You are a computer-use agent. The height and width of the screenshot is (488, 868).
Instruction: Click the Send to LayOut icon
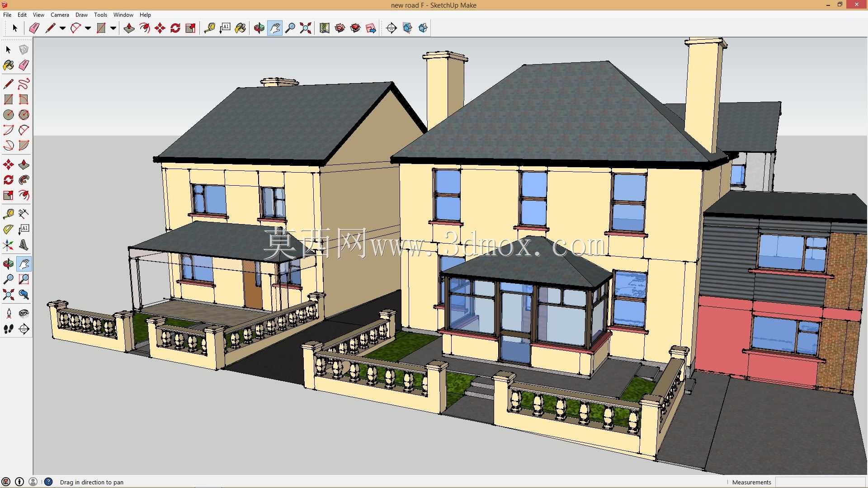371,28
